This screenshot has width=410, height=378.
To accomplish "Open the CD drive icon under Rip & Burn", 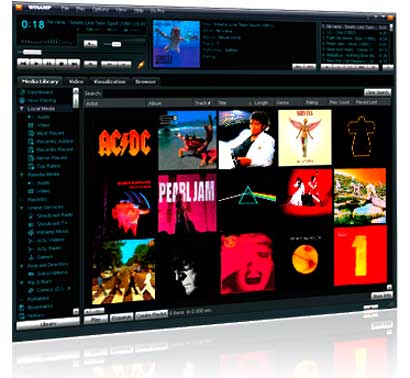I will (31, 290).
